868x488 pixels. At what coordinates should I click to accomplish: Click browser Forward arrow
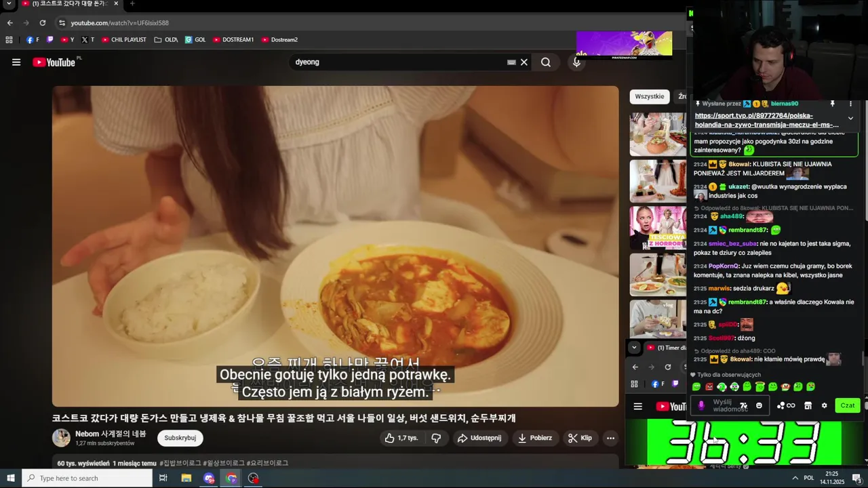[x=26, y=23]
